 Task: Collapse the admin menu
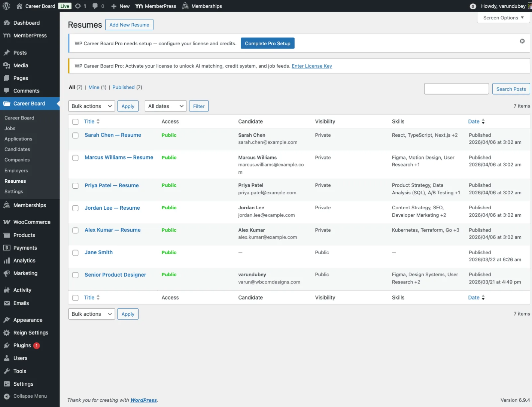click(x=25, y=396)
